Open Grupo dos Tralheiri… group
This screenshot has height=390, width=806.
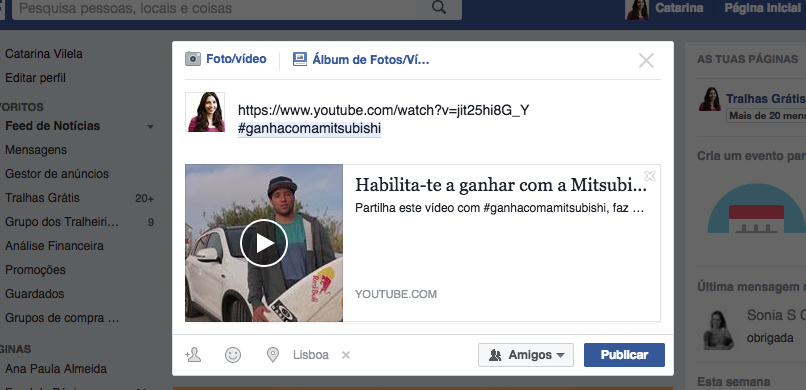[62, 222]
